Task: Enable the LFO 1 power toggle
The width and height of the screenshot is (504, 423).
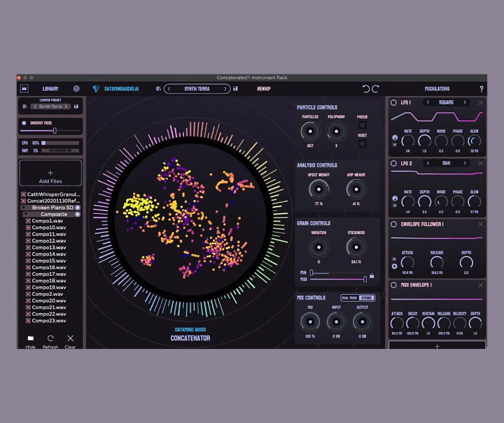Action: point(394,103)
